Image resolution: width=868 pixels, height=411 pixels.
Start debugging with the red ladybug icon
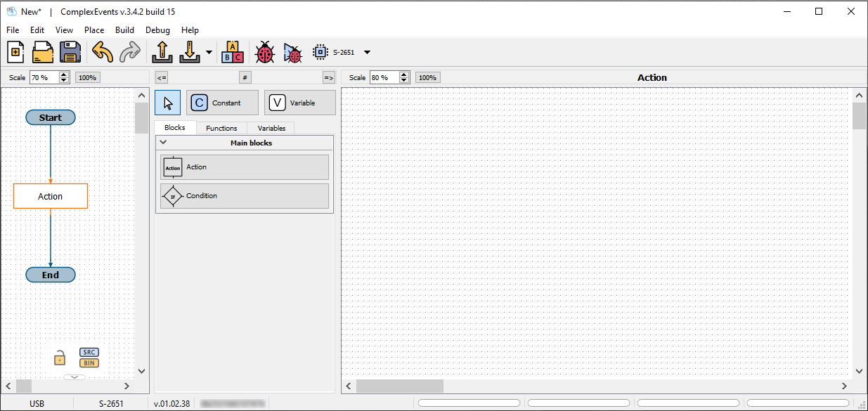(x=264, y=53)
